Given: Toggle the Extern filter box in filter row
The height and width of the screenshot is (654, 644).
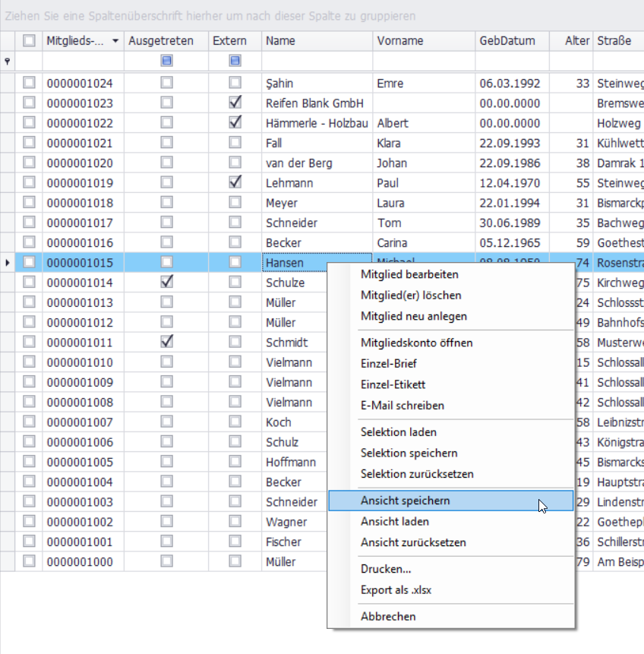Looking at the screenshot, I should 235,61.
